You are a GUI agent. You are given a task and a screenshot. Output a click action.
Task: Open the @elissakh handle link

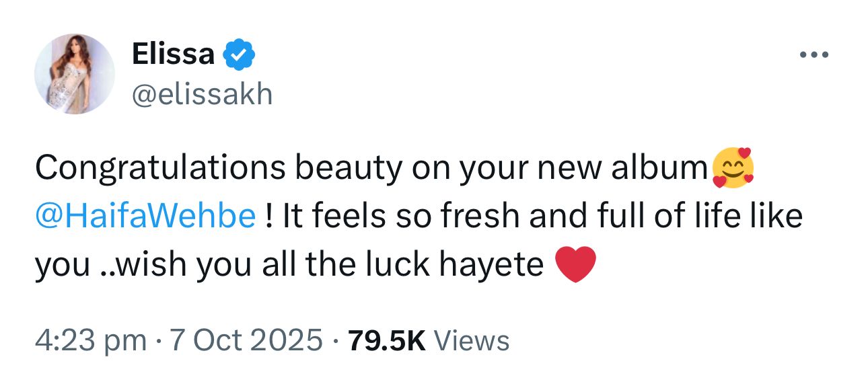click(202, 94)
